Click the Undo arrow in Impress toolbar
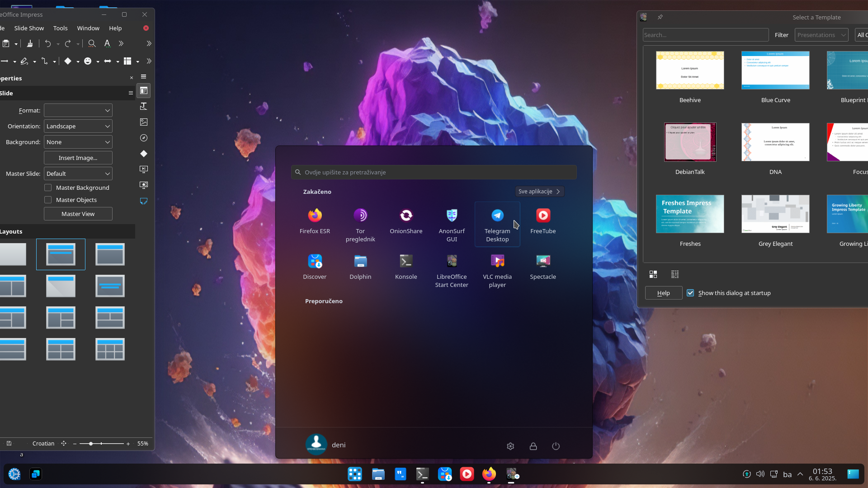The height and width of the screenshot is (488, 868). point(48,43)
